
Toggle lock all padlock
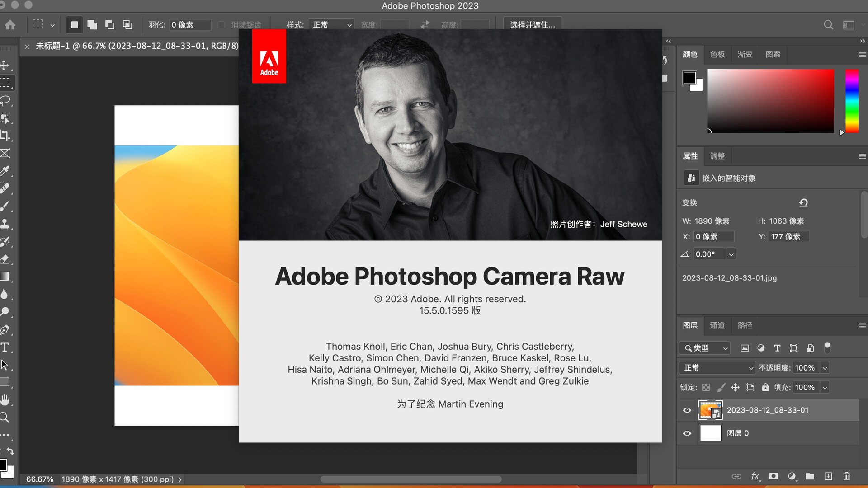click(765, 387)
